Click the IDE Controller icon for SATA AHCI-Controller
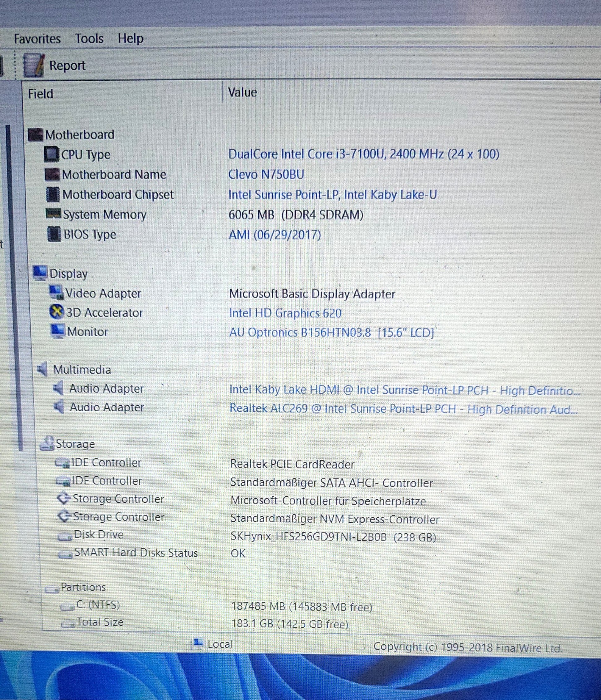The height and width of the screenshot is (700, 601). click(63, 481)
